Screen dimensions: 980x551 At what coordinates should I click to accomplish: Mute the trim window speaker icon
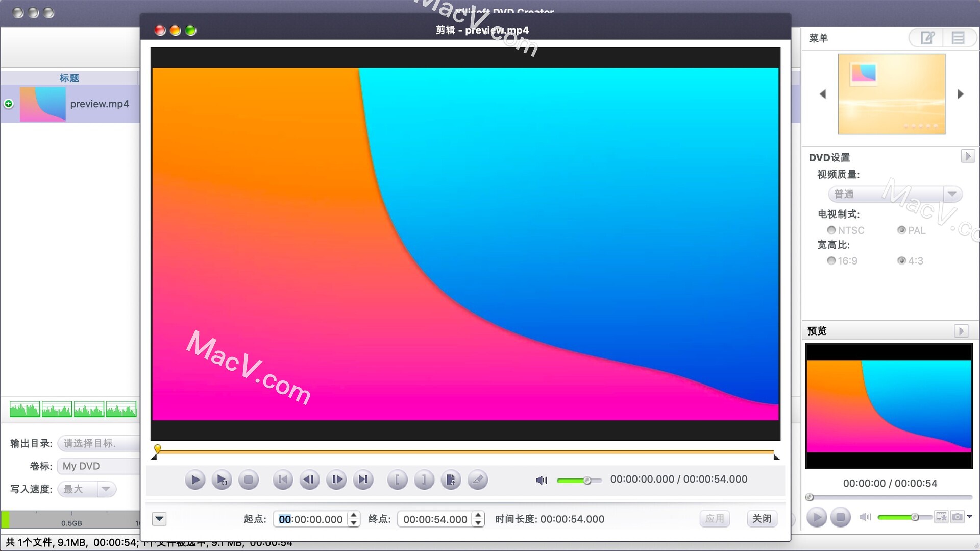click(542, 480)
